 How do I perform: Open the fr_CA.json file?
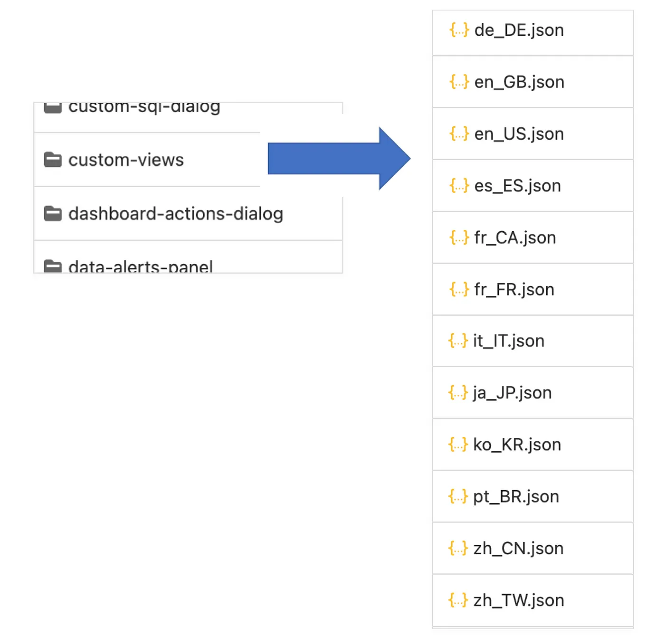[x=515, y=237]
